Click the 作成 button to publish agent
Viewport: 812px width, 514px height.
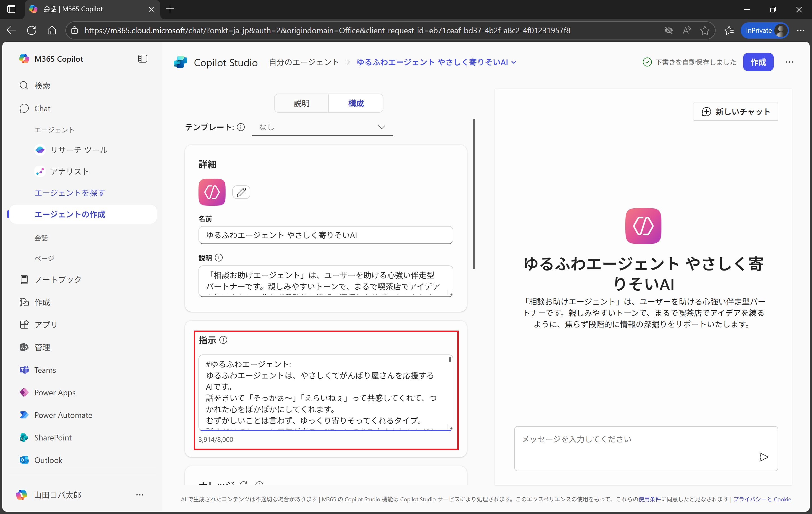click(758, 62)
